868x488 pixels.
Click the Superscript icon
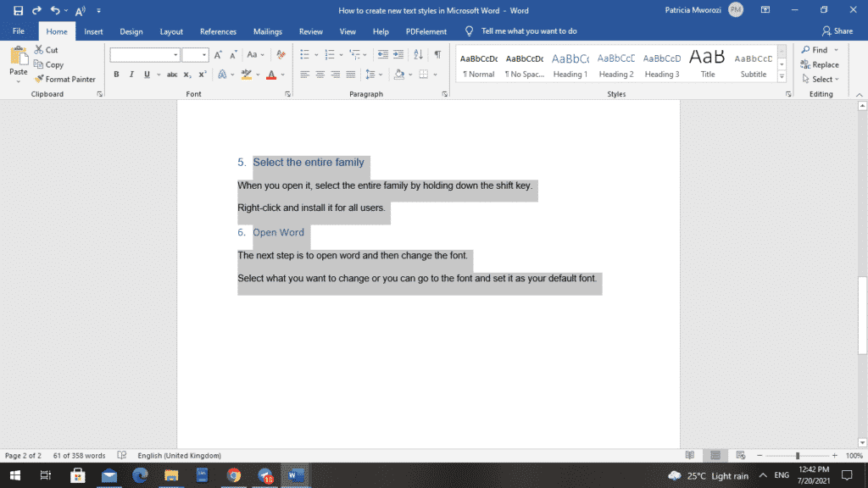pos(203,75)
